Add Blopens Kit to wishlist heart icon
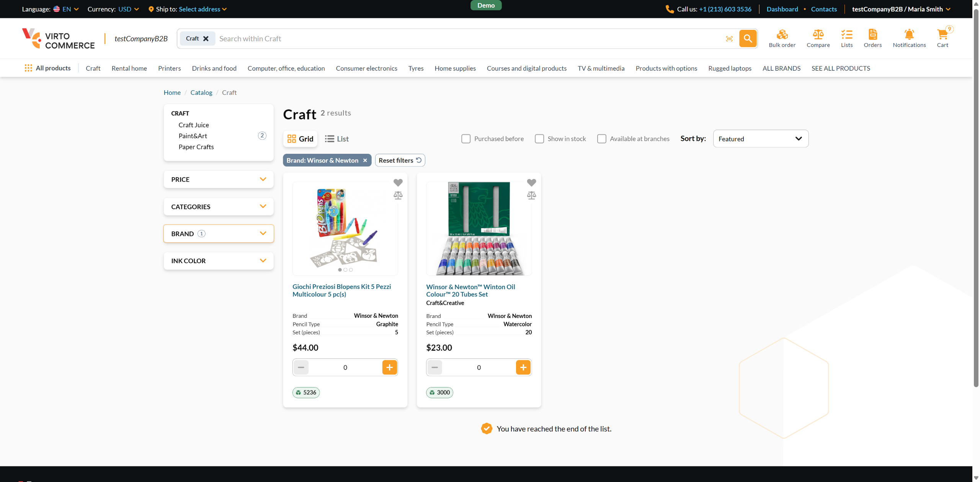The width and height of the screenshot is (980, 482). tap(398, 183)
